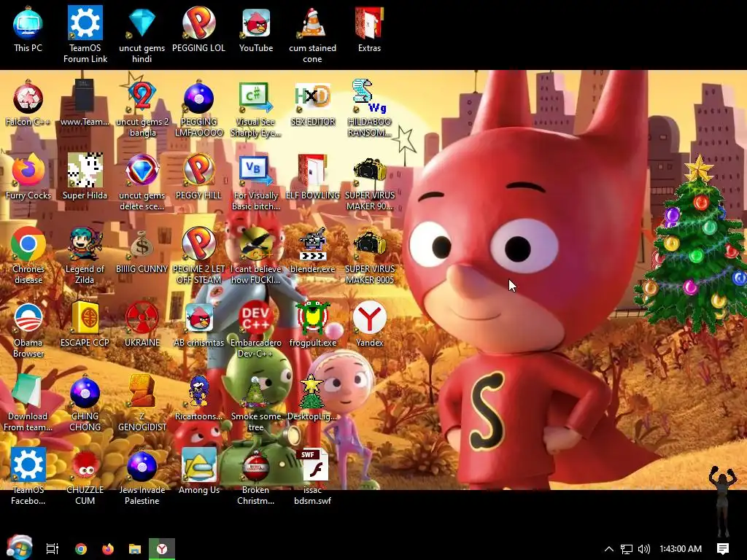
Task: Open the SUPER VIRUS MAKER 90... icon
Action: pos(370,183)
